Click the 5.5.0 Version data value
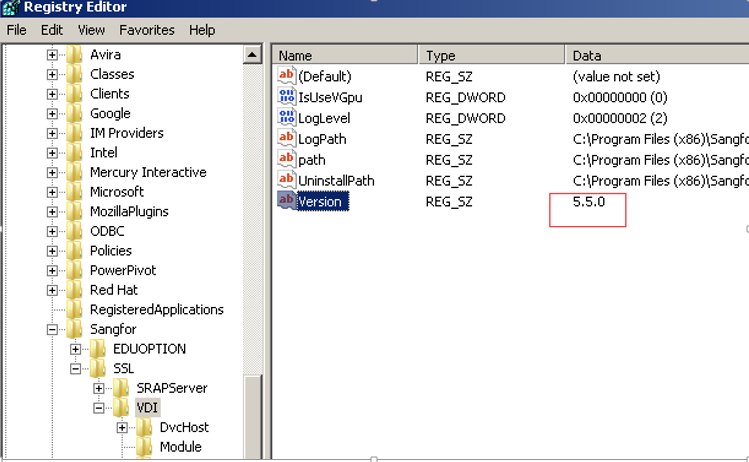The image size is (749, 462). 588,202
